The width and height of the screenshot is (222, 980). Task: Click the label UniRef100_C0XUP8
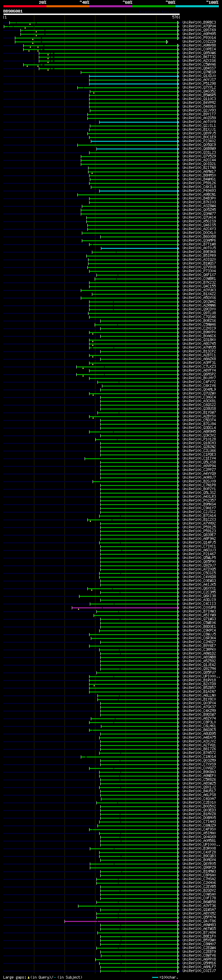(199, 608)
